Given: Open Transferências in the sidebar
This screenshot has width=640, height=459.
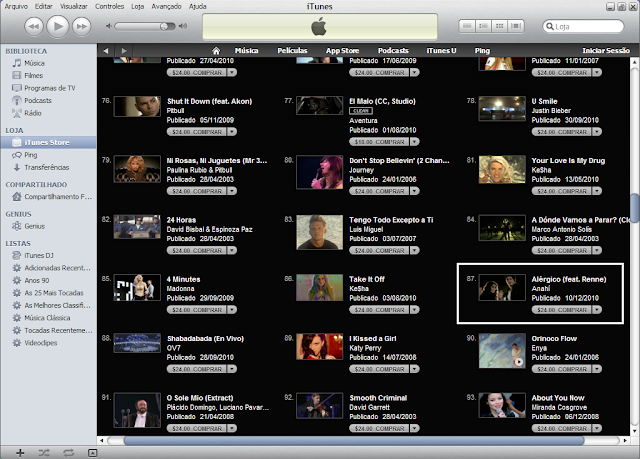Looking at the screenshot, I should pos(48,167).
